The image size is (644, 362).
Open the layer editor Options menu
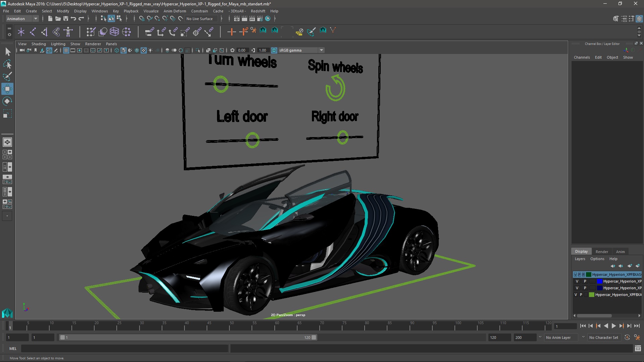click(x=597, y=259)
